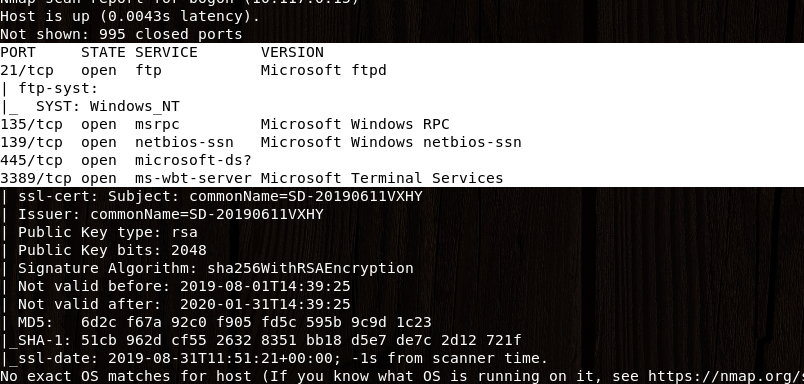This screenshot has height=384, width=804.
Task: Click the SERVICE column header
Action: point(166,52)
